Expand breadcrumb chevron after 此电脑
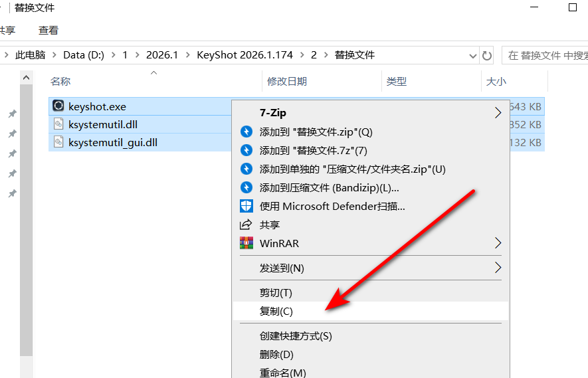The width and height of the screenshot is (588, 378). click(54, 55)
